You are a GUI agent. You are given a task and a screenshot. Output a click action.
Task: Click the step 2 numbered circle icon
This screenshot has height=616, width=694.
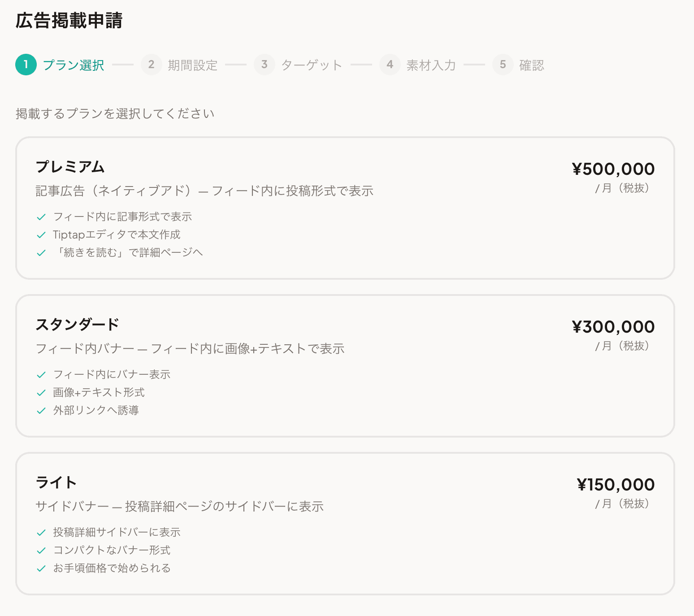click(151, 65)
